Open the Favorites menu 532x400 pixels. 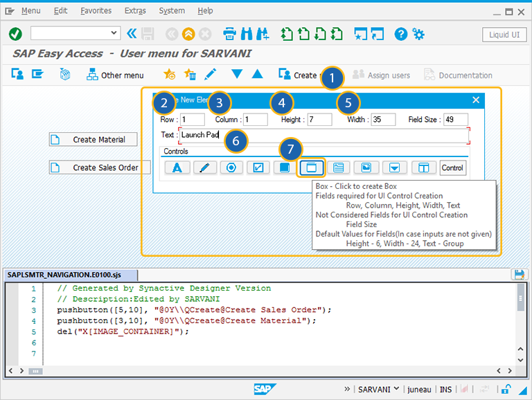(96, 11)
